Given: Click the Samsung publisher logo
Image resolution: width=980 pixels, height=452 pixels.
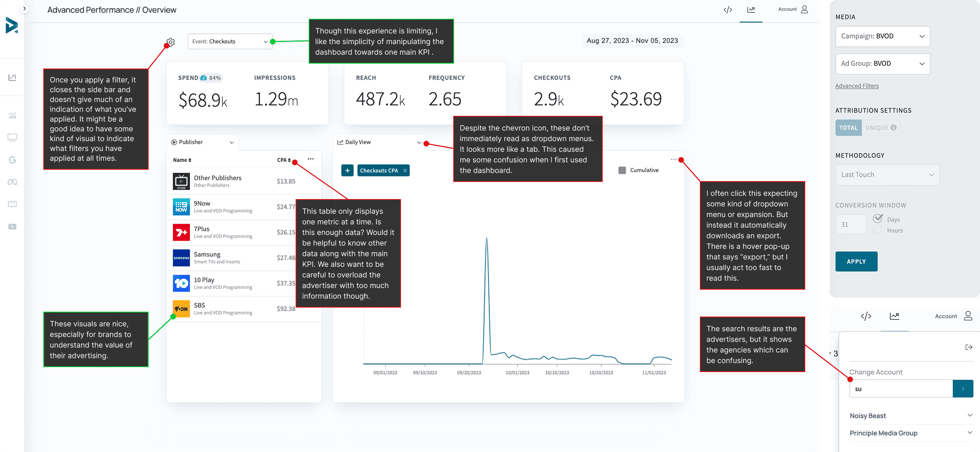Looking at the screenshot, I should (181, 258).
